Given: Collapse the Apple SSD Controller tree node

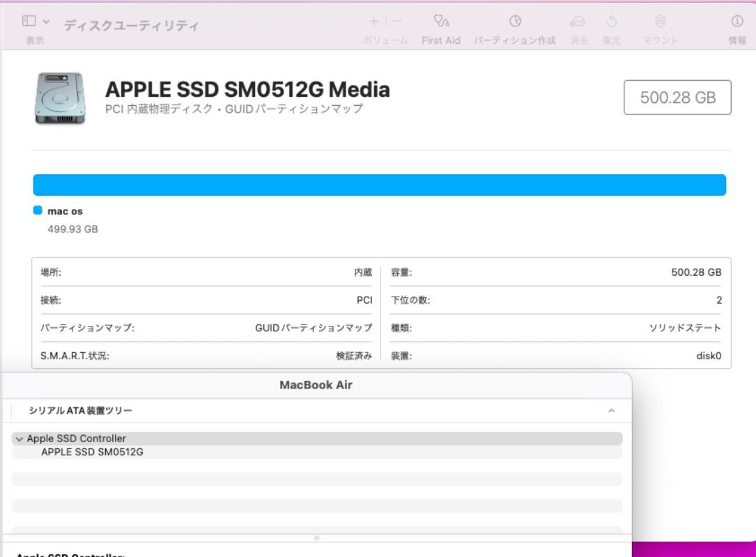Looking at the screenshot, I should pos(20,439).
